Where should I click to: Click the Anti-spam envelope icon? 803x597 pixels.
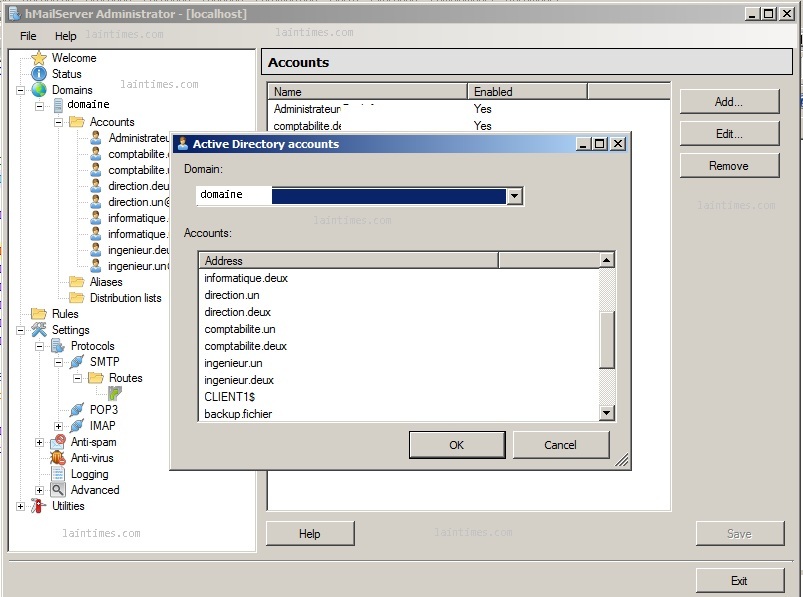point(58,441)
